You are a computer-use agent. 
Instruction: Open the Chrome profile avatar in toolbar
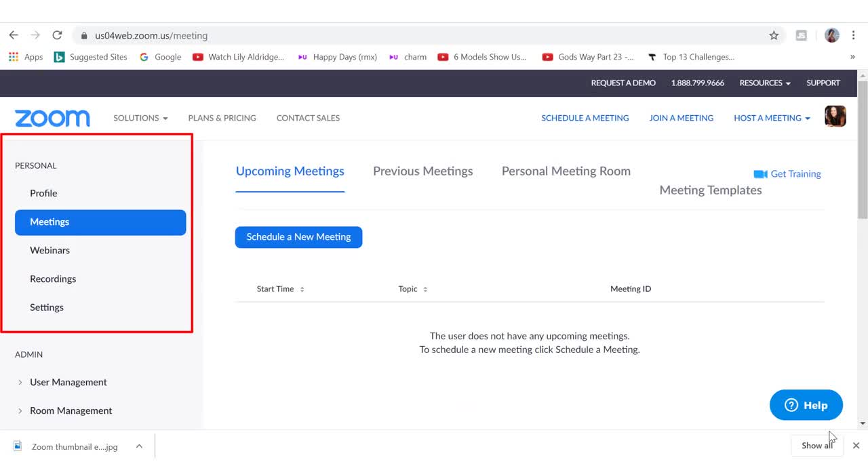click(832, 35)
